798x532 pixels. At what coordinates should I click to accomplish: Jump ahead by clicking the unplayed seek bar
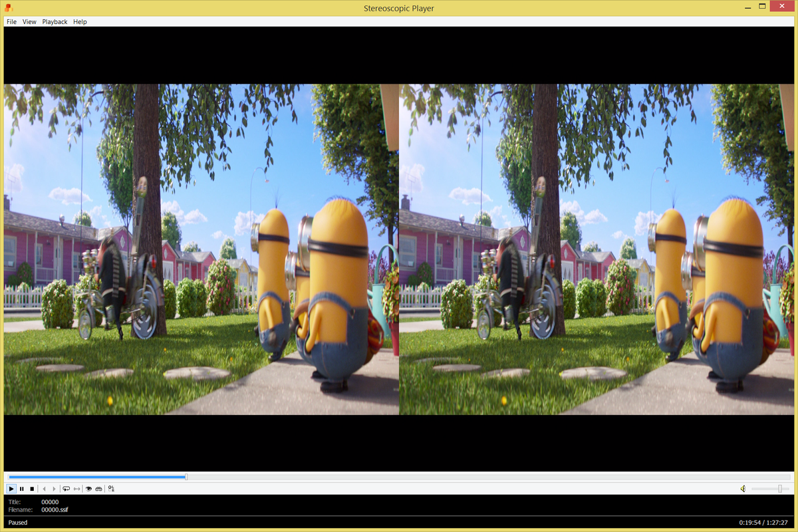tap(489, 476)
